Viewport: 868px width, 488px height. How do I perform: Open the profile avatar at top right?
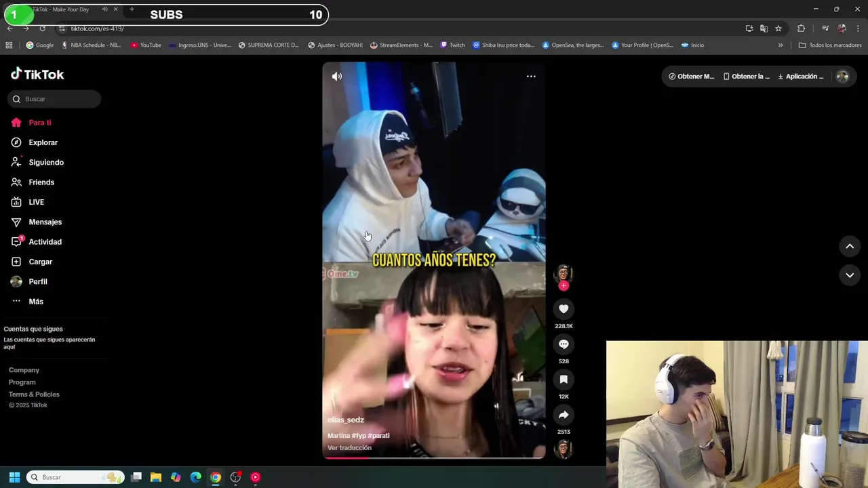[x=842, y=77]
